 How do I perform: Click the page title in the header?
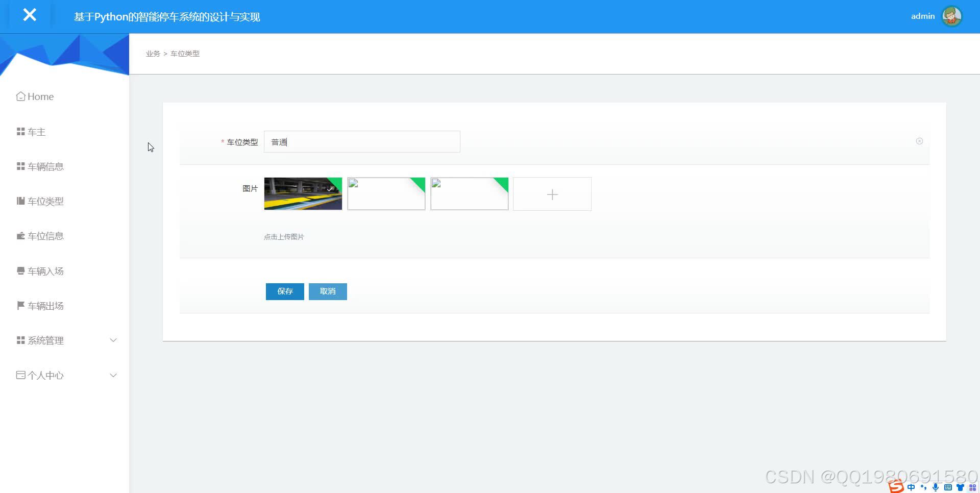[x=167, y=17]
